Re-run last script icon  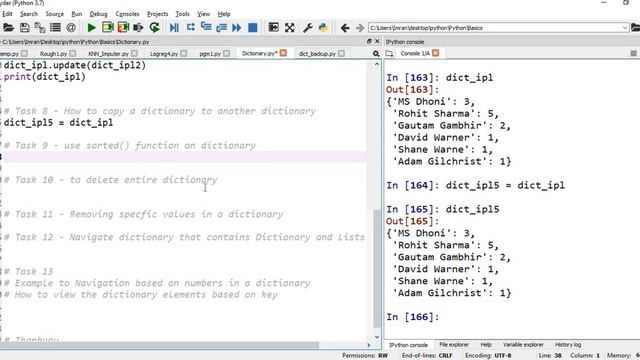[x=154, y=28]
